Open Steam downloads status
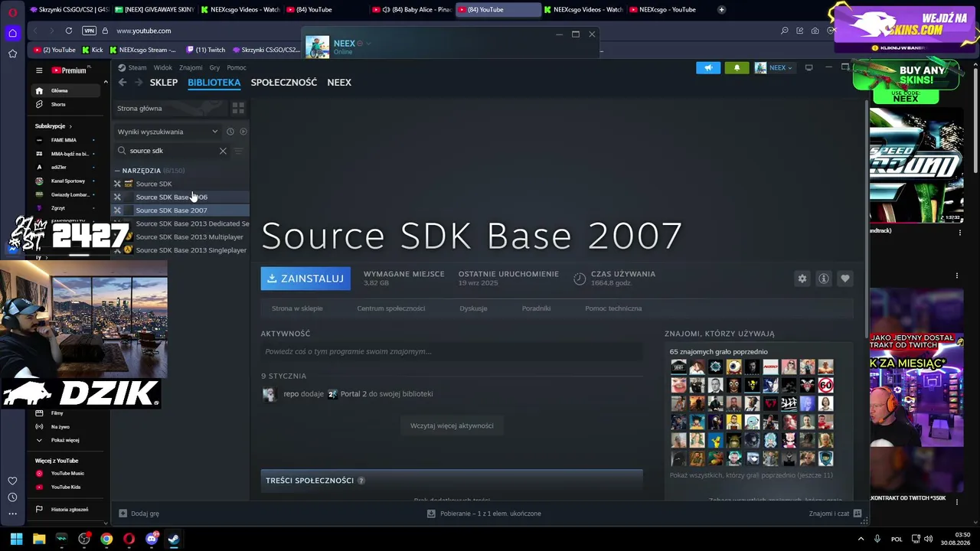Image resolution: width=980 pixels, height=551 pixels. [485, 514]
